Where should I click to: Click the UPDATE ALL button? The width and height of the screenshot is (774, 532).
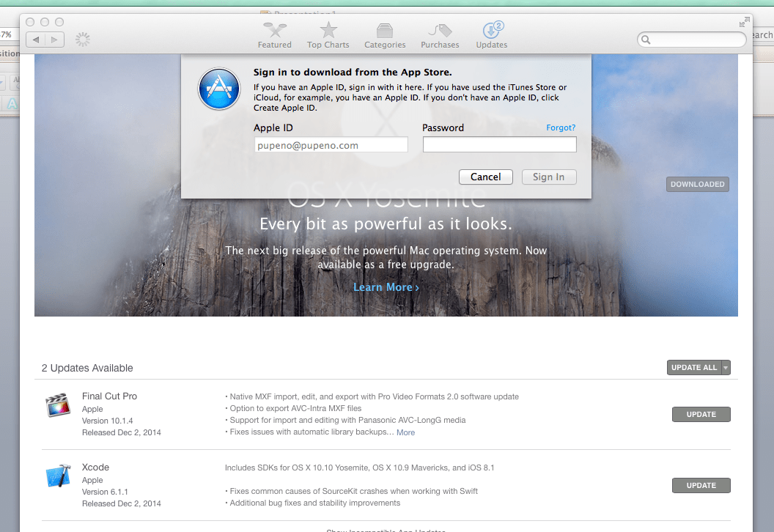pos(694,367)
